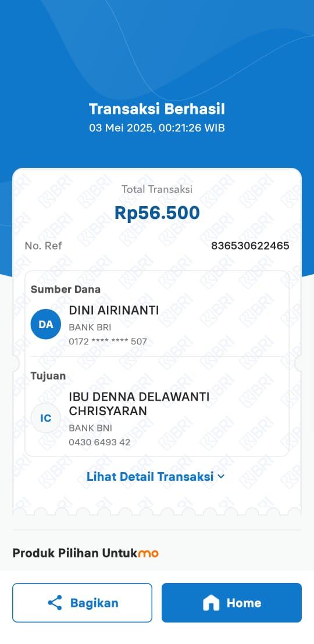Click the Sumber Dana label

(x=66, y=289)
